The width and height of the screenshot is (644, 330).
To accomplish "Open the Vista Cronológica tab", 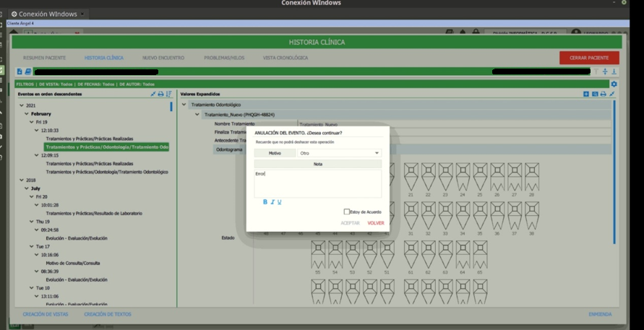I will point(285,58).
